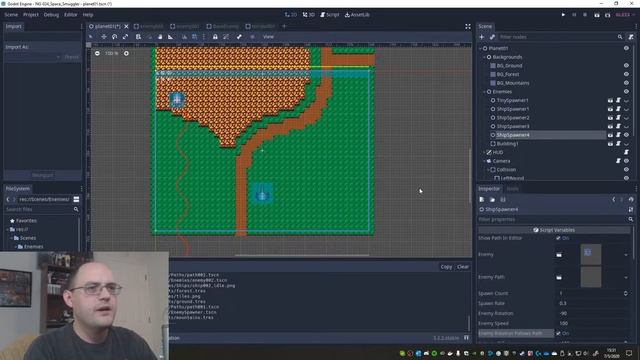Clear the output log
Image resolution: width=640 pixels, height=360 pixels.
(463, 267)
